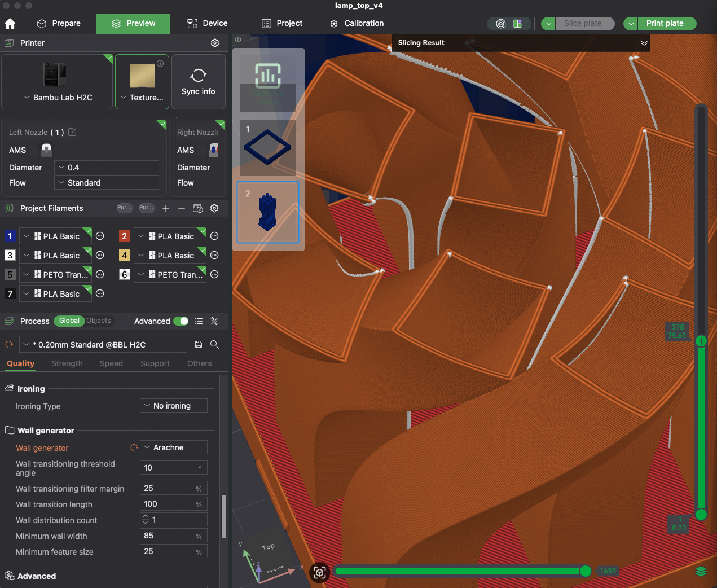Disable the Advanced process toggle
The height and width of the screenshot is (588, 717).
[181, 321]
